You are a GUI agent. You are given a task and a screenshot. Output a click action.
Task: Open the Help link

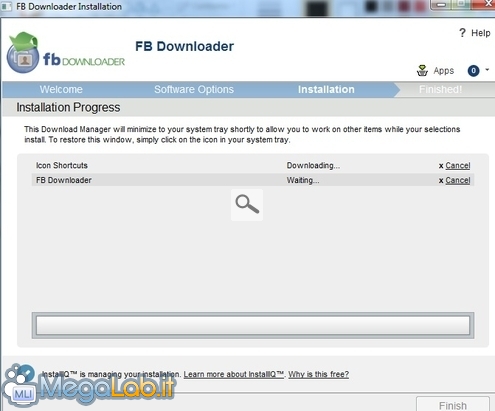tap(481, 33)
